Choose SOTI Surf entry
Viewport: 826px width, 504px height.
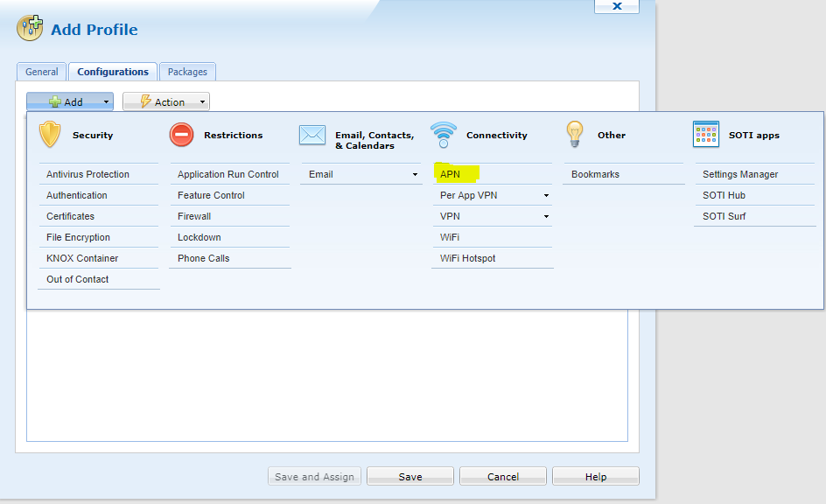point(754,216)
